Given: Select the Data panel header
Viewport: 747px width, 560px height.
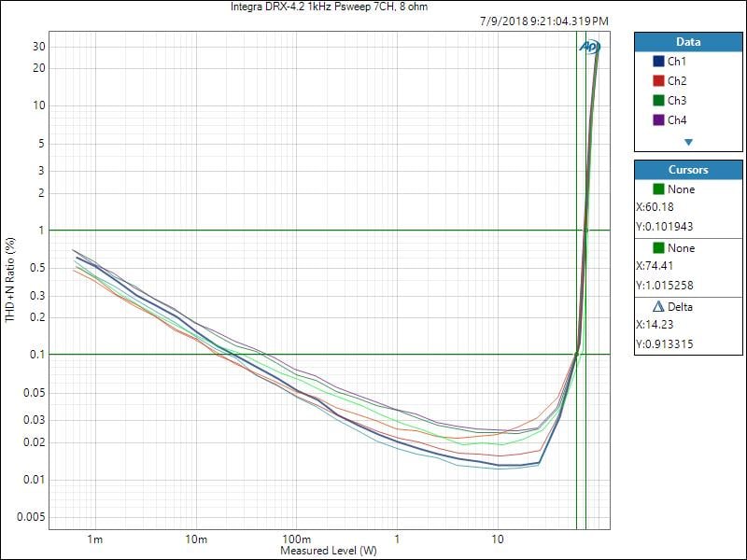Looking at the screenshot, I should click(688, 42).
